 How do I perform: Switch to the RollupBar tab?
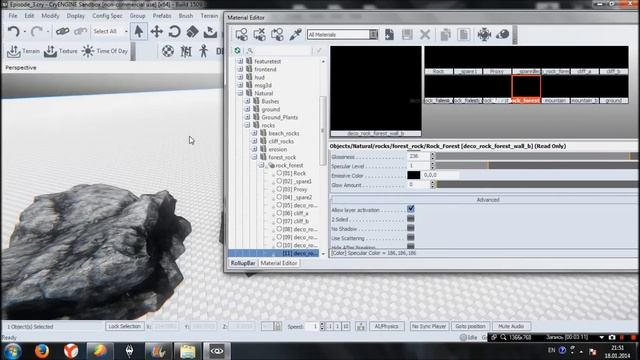243,263
